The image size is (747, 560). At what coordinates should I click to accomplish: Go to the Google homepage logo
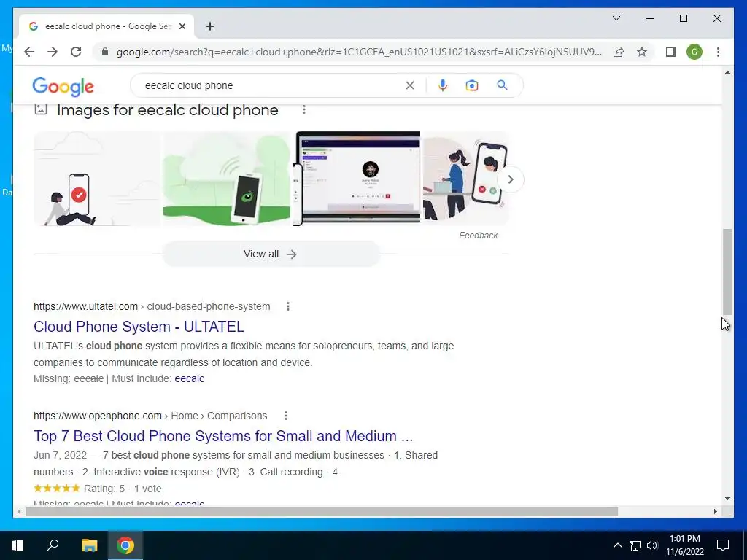point(63,86)
